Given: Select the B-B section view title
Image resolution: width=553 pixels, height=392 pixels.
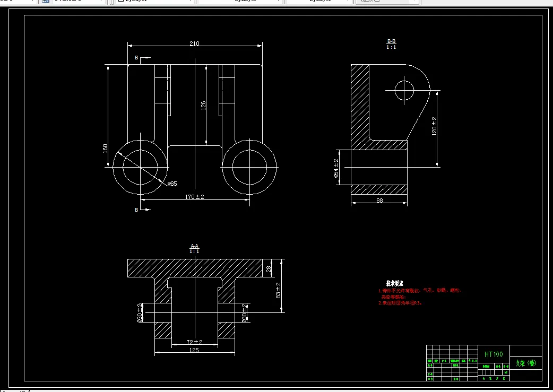Looking at the screenshot, I should pos(392,41).
